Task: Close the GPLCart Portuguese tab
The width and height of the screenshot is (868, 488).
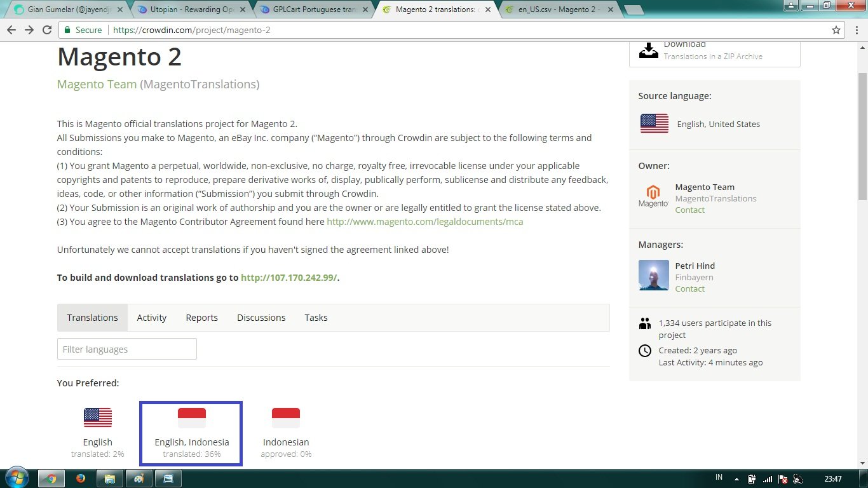Action: (x=364, y=10)
